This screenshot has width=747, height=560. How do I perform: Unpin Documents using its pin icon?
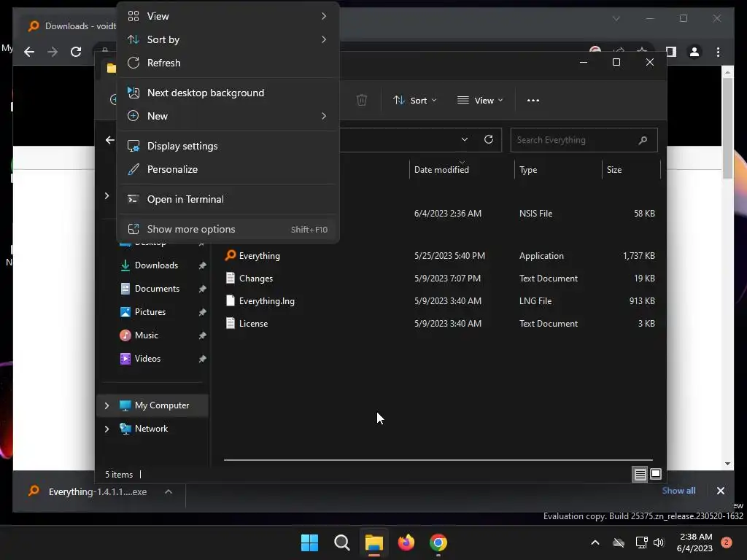203,289
